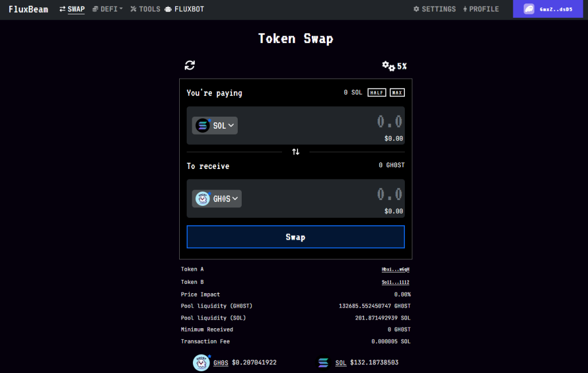588x373 pixels.
Task: Click the pool liquidity 132685.552450747 GHOST value
Action: click(374, 306)
